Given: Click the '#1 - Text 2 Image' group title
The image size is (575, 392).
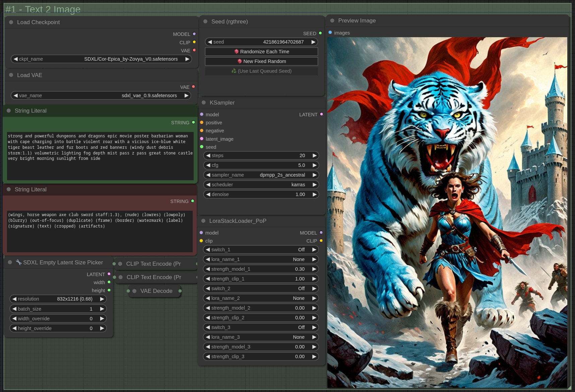Looking at the screenshot, I should pos(43,9).
